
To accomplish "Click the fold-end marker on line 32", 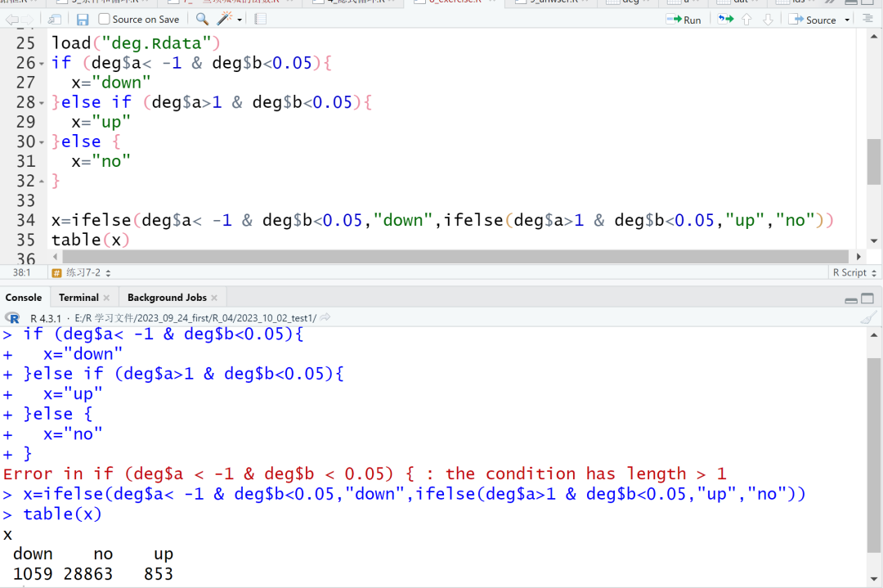I will [x=42, y=182].
